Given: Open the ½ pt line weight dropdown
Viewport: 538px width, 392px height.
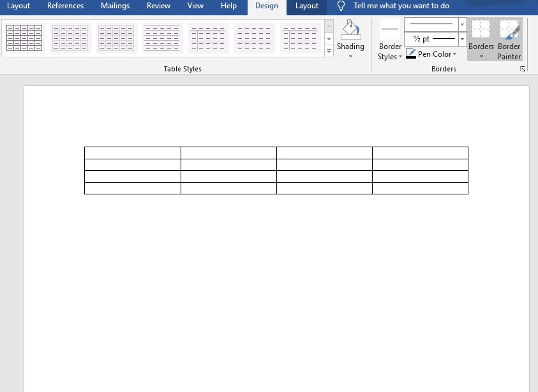Looking at the screenshot, I should tap(462, 39).
